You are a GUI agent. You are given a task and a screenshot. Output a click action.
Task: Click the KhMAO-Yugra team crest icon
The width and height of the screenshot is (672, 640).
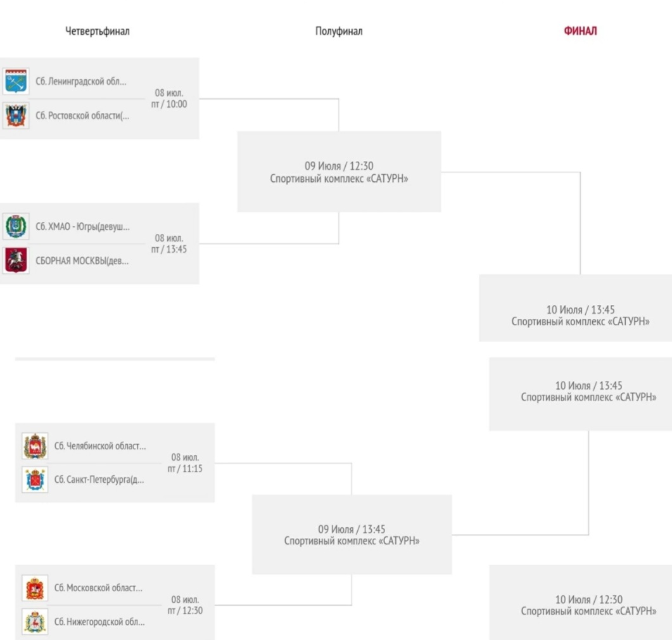tap(16, 226)
